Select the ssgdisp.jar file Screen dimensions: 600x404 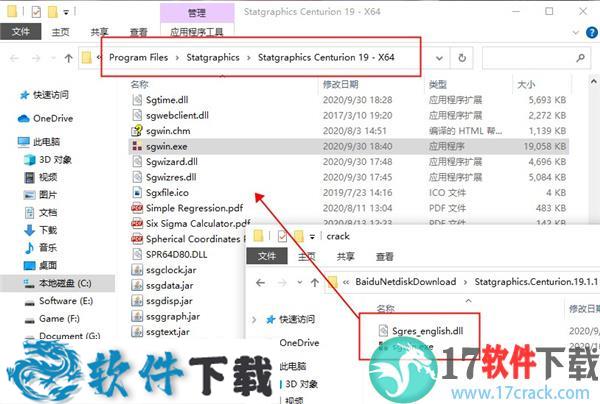click(x=169, y=301)
